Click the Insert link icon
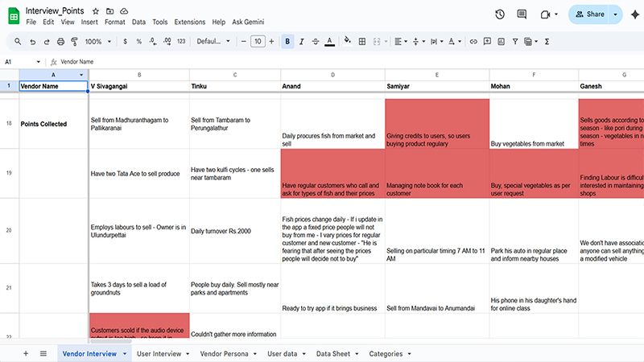The width and height of the screenshot is (644, 362). pos(474,41)
